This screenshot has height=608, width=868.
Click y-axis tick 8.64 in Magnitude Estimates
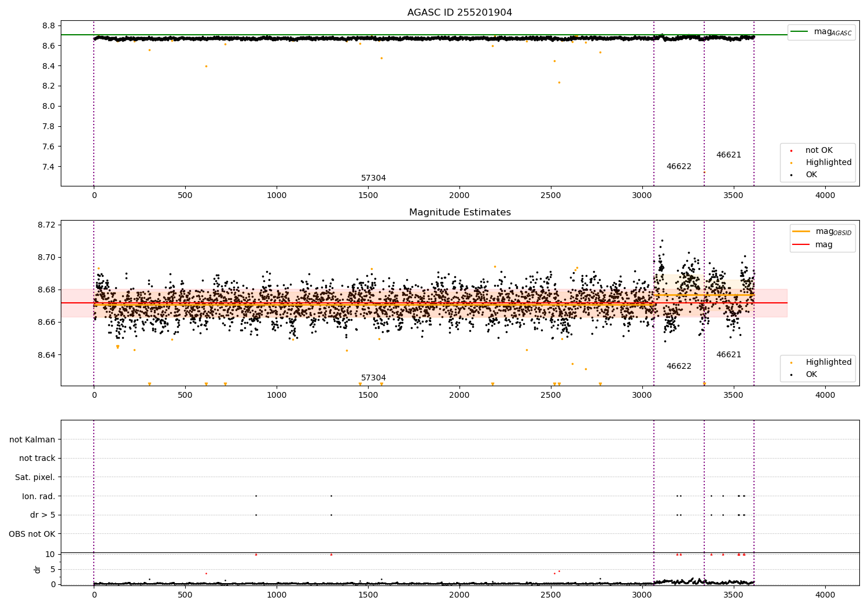(46, 355)
